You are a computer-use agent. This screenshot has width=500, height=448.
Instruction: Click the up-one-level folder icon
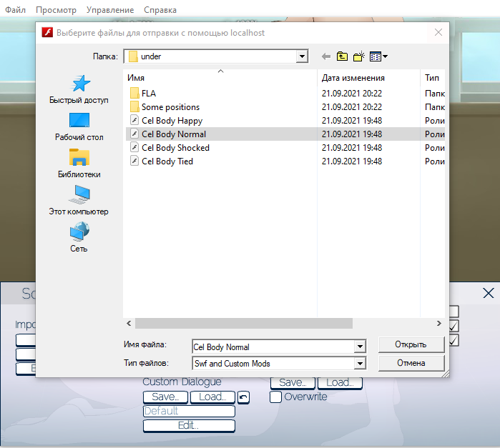[342, 56]
